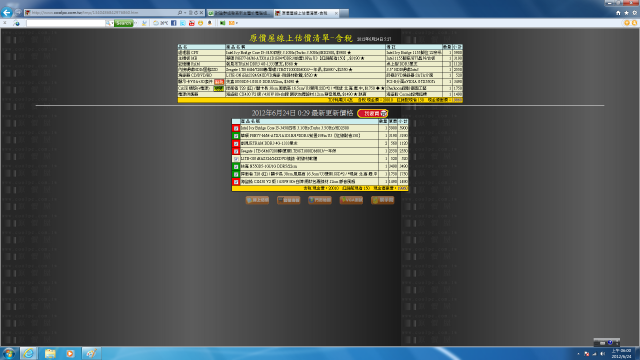Click the taskbar clock
The height and width of the screenshot is (360, 640).
click(x=621, y=353)
